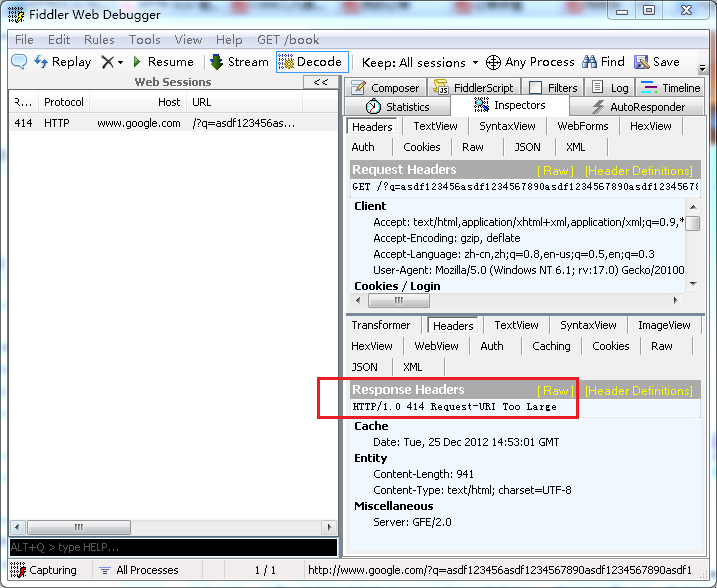Click the comment speech bubble icon
Screen dimensions: 717x588
[19, 62]
